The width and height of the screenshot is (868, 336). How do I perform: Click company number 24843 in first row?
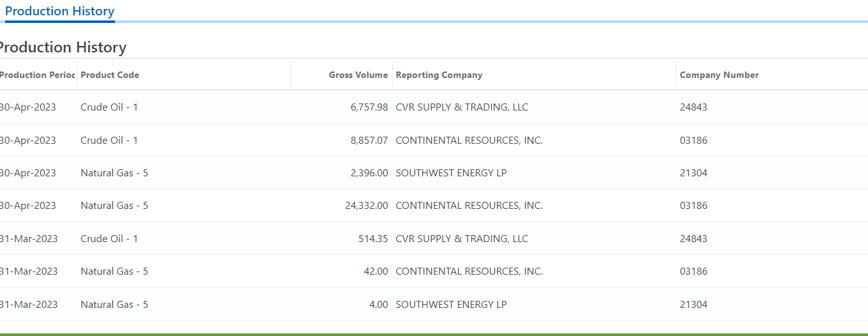[694, 107]
